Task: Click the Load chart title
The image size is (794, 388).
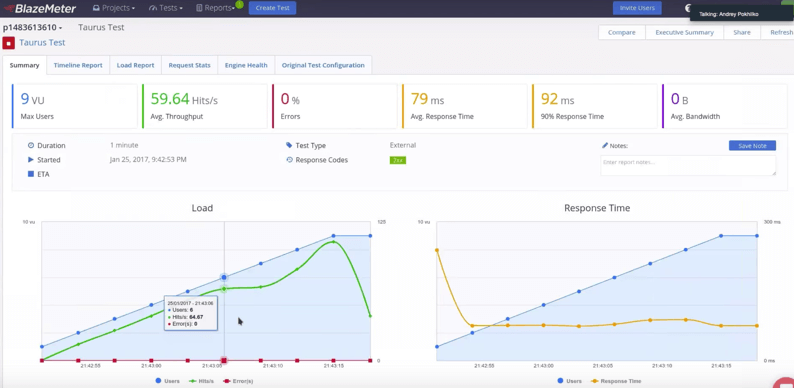Action: pyautogui.click(x=202, y=208)
